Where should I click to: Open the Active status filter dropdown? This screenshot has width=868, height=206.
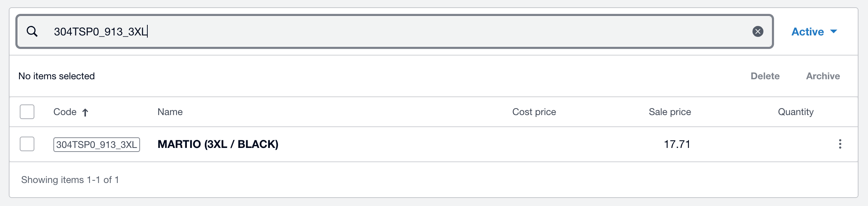click(807, 32)
